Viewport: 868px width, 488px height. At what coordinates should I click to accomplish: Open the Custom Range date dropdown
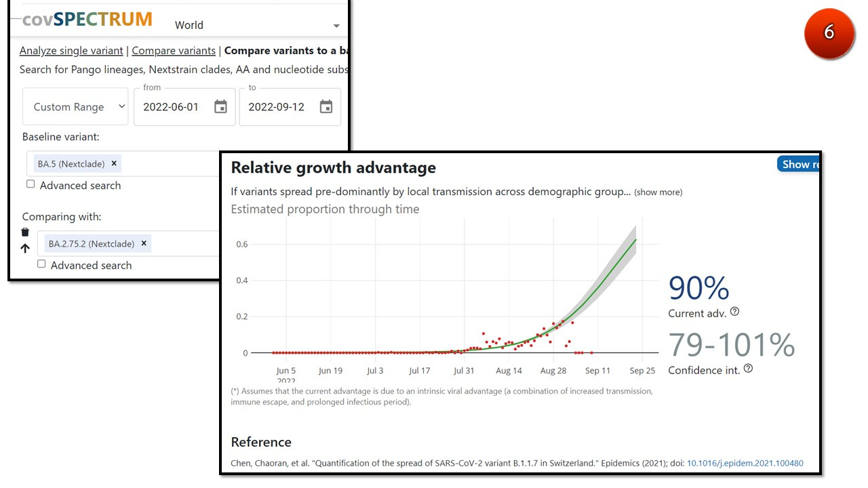click(x=75, y=107)
